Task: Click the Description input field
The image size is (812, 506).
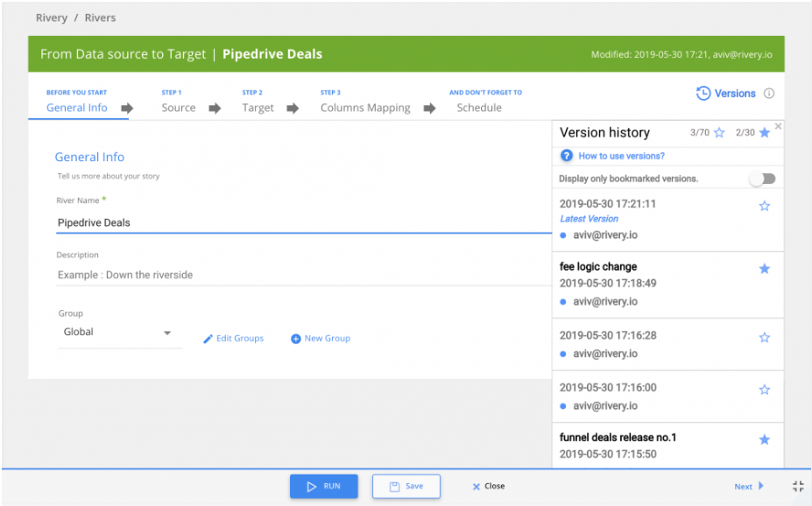Action: coord(303,275)
